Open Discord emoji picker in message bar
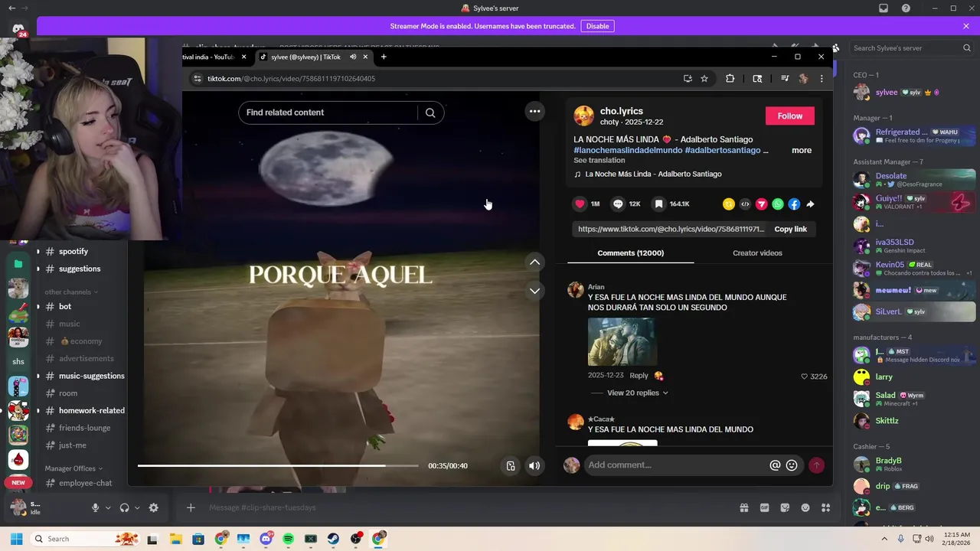Image resolution: width=980 pixels, height=551 pixels. [805, 507]
